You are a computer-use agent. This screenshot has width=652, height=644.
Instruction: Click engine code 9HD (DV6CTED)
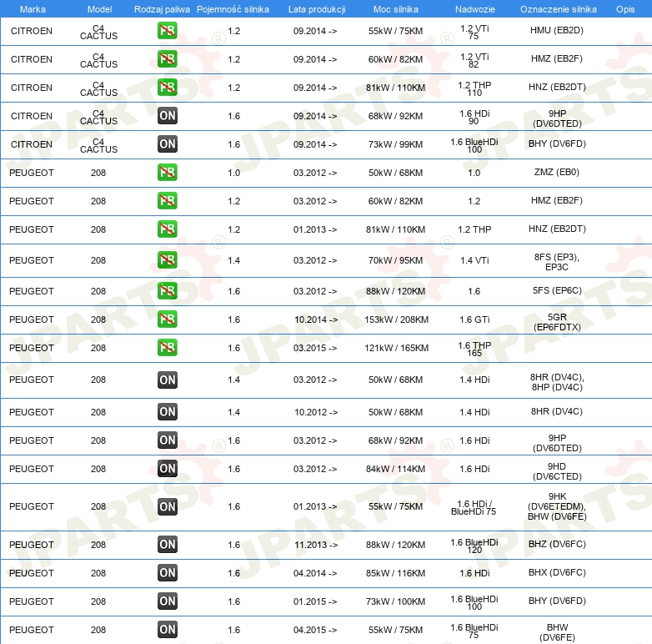[557, 471]
